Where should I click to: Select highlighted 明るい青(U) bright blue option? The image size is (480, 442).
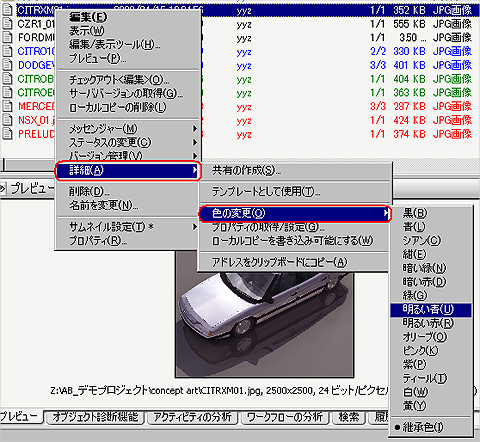click(430, 310)
